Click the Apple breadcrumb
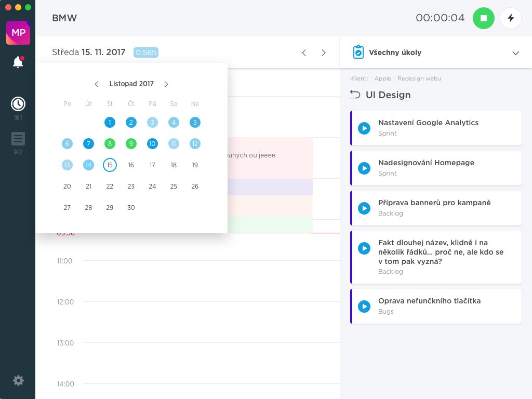Image resolution: width=532 pixels, height=399 pixels. (383, 78)
